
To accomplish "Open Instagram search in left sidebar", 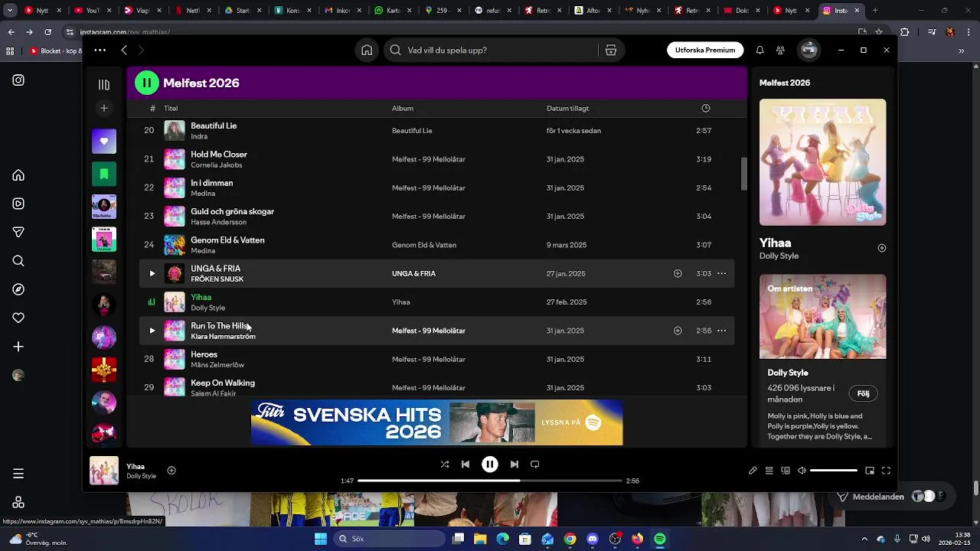I will tap(18, 261).
